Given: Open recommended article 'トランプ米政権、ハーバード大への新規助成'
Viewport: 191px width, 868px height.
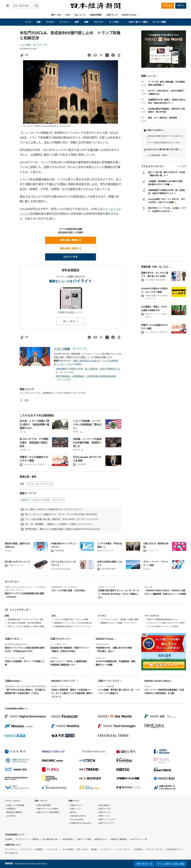Looking at the screenshot, I should [87, 425].
